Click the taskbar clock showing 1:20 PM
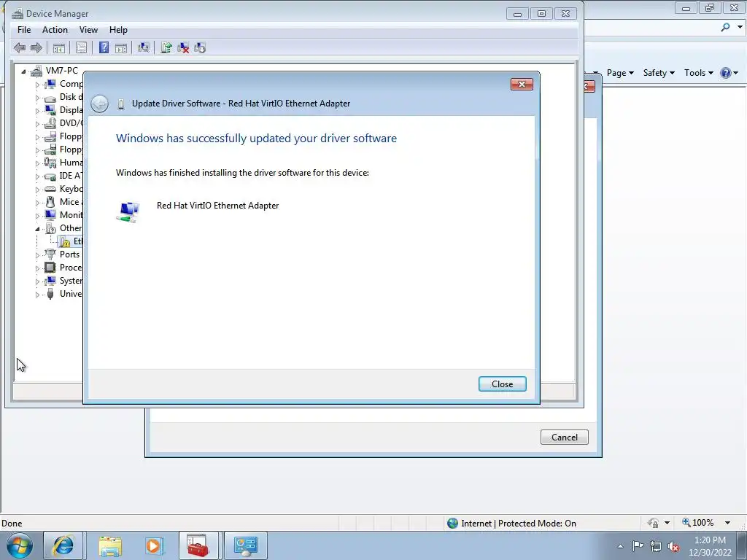Image resolution: width=747 pixels, height=560 pixels. coord(710,546)
